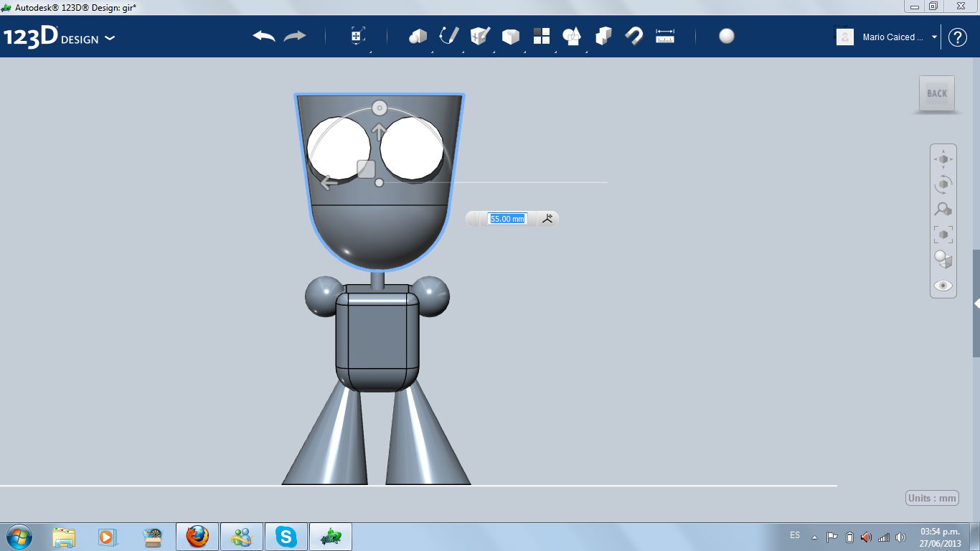Show hidden system tray icons

[x=814, y=537]
